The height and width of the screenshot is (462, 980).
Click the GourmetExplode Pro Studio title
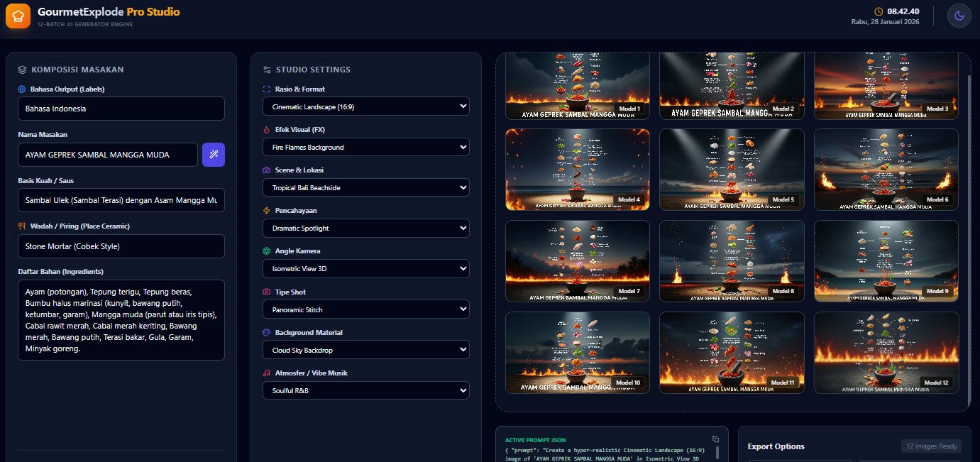109,12
